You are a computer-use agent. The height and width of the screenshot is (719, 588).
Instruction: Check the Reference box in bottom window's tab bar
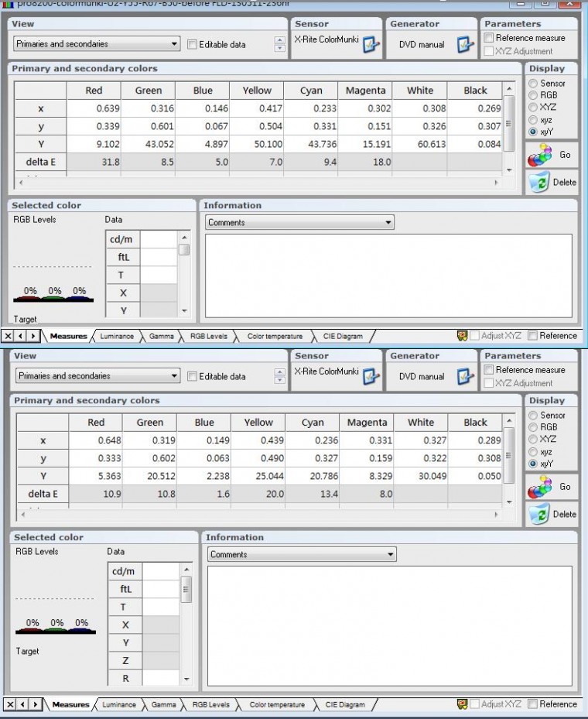tap(532, 704)
